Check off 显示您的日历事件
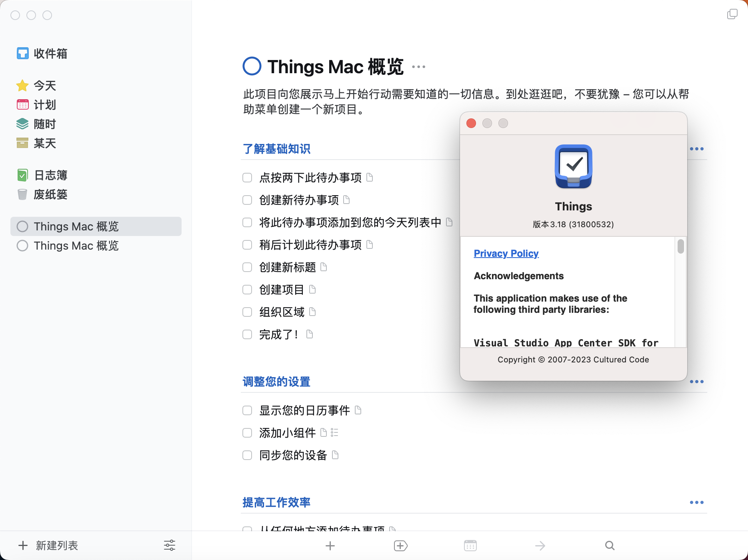 click(247, 410)
